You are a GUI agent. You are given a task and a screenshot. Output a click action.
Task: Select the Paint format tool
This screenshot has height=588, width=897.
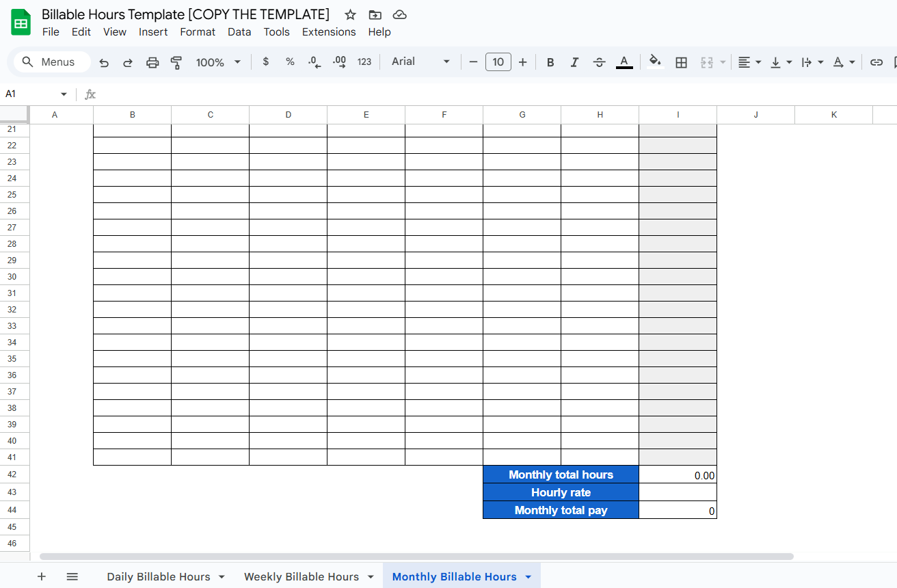(176, 62)
